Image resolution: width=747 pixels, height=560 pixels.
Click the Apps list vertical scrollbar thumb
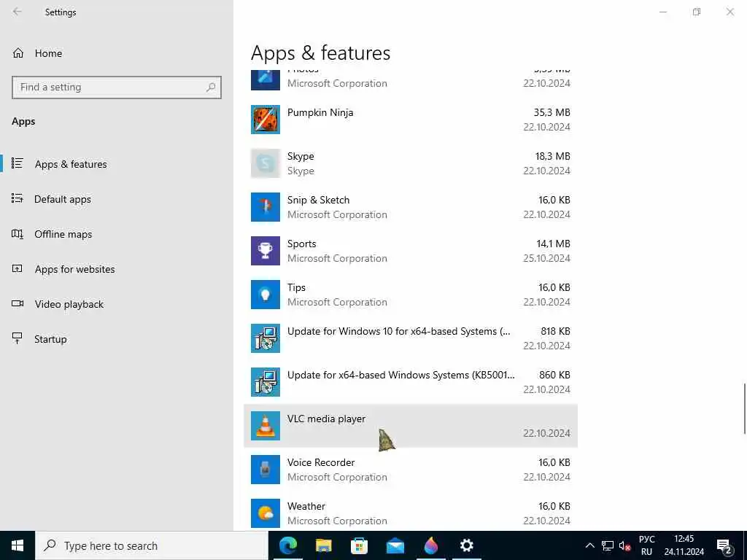click(745, 408)
